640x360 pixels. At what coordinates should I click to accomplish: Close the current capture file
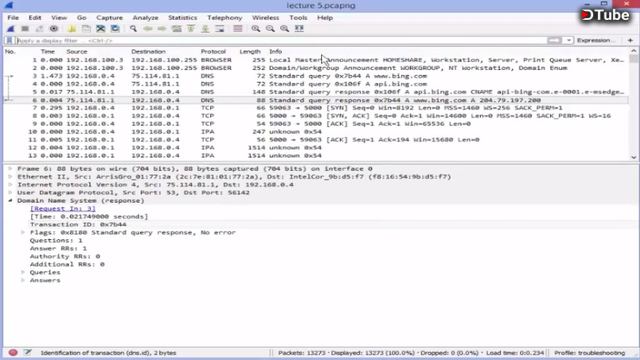coord(100,29)
